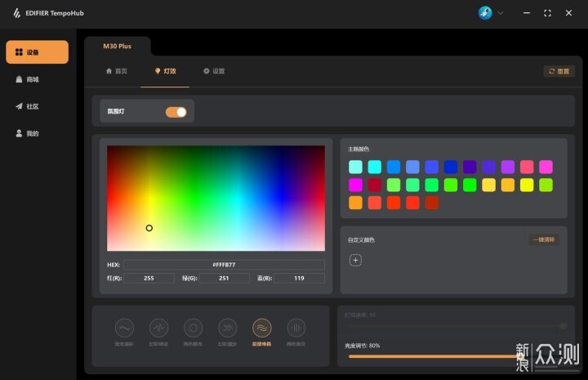Click 一键清除 to clear custom colors

[544, 239]
